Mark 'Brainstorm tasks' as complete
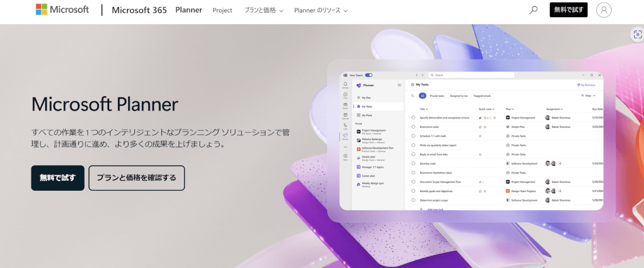The height and width of the screenshot is (268, 644). (413, 127)
